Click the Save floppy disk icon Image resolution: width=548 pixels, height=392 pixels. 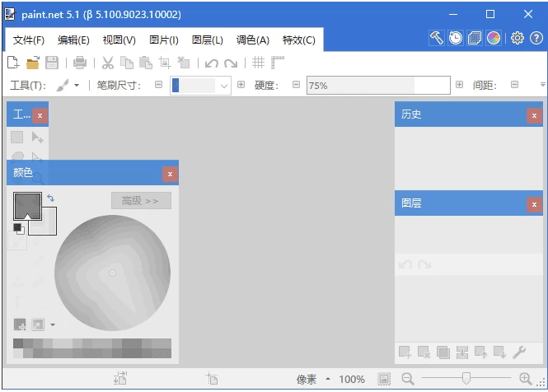pos(51,63)
